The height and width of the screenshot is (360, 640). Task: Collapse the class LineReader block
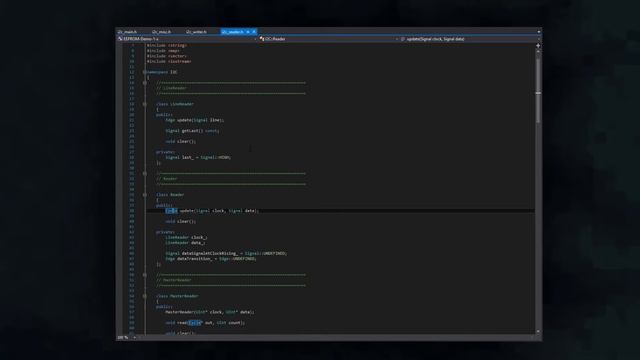click(144, 104)
